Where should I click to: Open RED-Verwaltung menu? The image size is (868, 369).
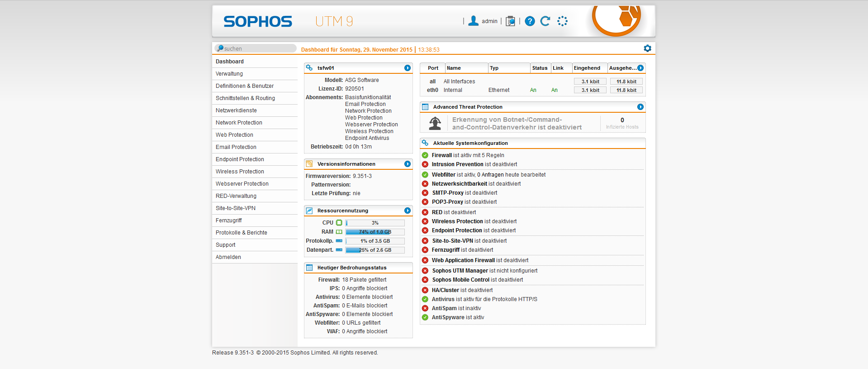255,196
